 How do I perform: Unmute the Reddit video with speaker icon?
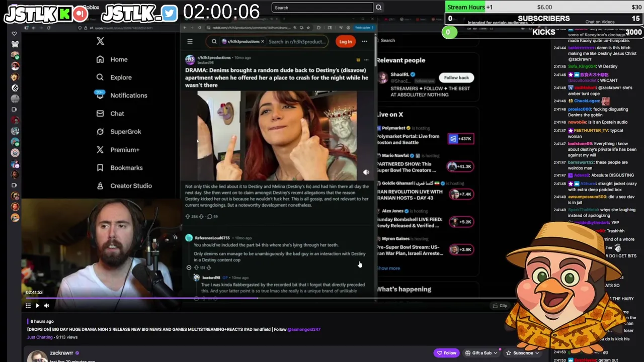[366, 172]
